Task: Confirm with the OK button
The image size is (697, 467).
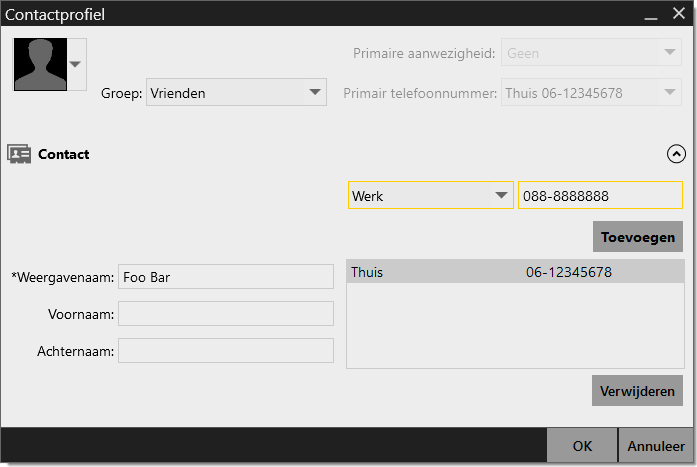Action: point(582,446)
